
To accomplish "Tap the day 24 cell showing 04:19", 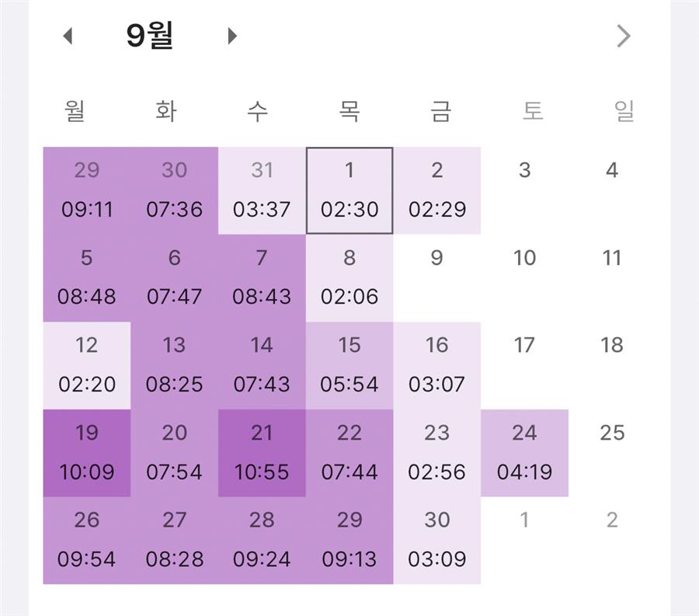I will click(x=524, y=453).
